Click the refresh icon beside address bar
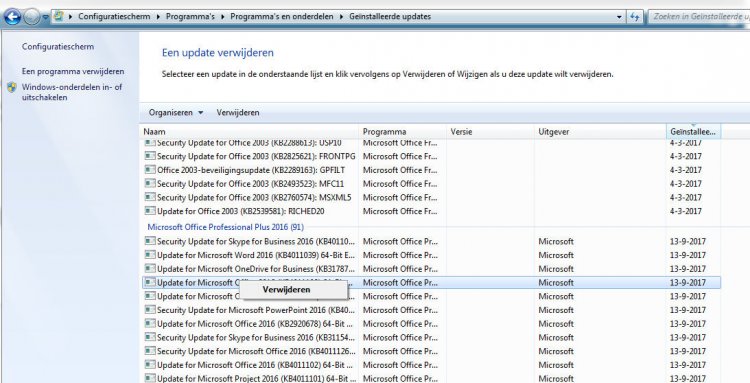The height and width of the screenshot is (383, 750). (635, 17)
